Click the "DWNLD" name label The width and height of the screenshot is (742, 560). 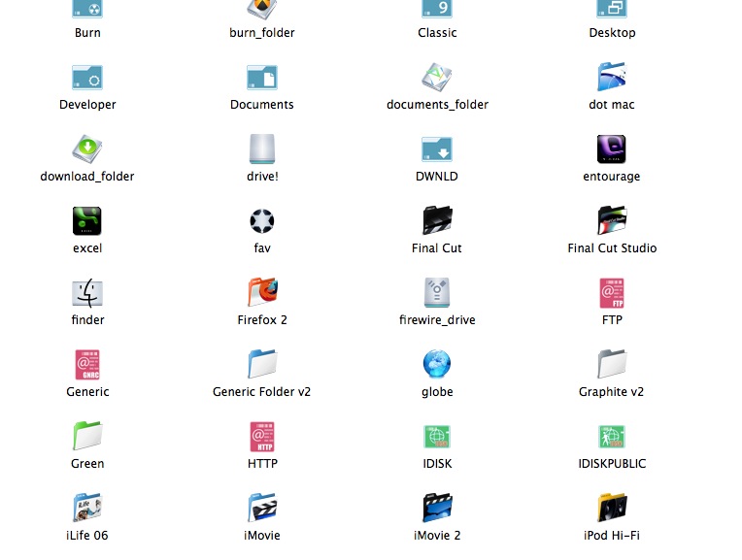pos(437,177)
